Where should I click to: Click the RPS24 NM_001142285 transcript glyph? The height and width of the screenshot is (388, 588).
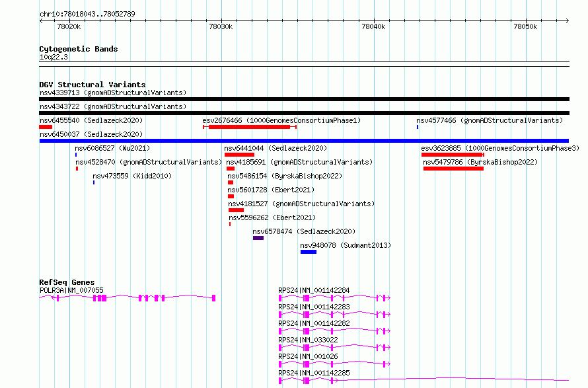pos(423,381)
